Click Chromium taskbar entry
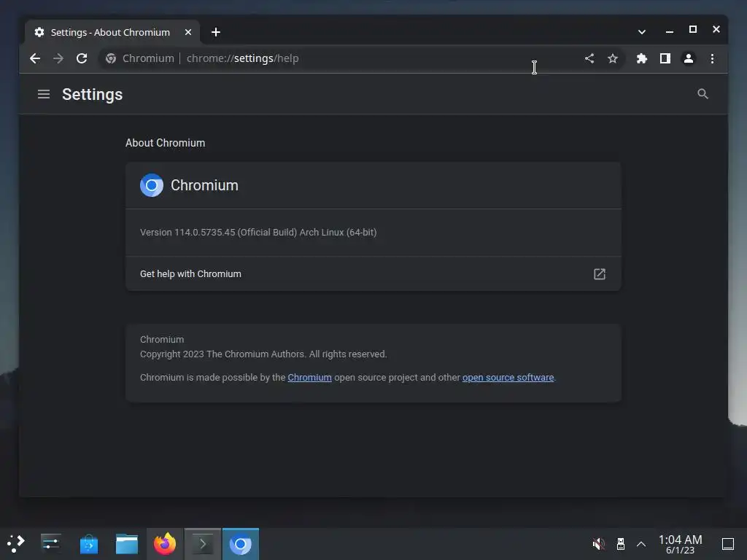The height and width of the screenshot is (560, 747). click(241, 543)
